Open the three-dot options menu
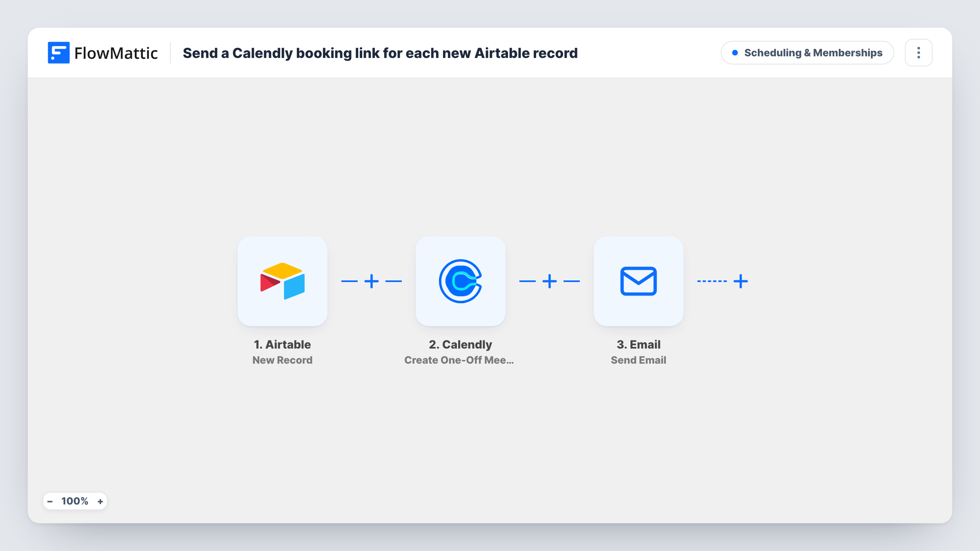This screenshot has width=980, height=551. coord(919,53)
